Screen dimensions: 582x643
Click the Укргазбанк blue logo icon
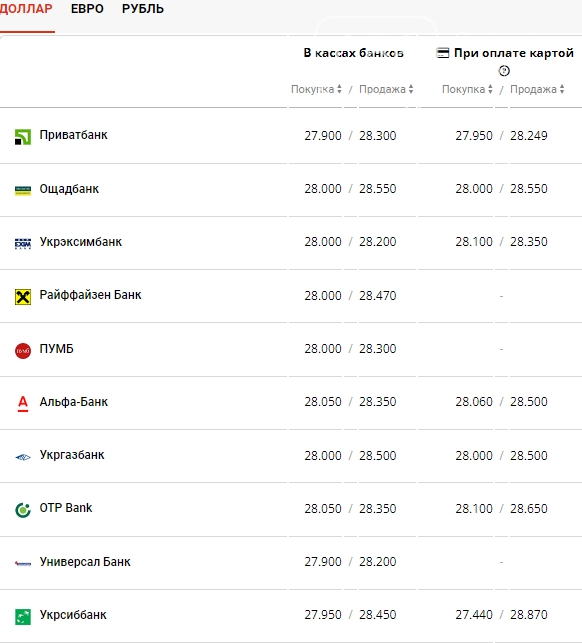pos(23,457)
